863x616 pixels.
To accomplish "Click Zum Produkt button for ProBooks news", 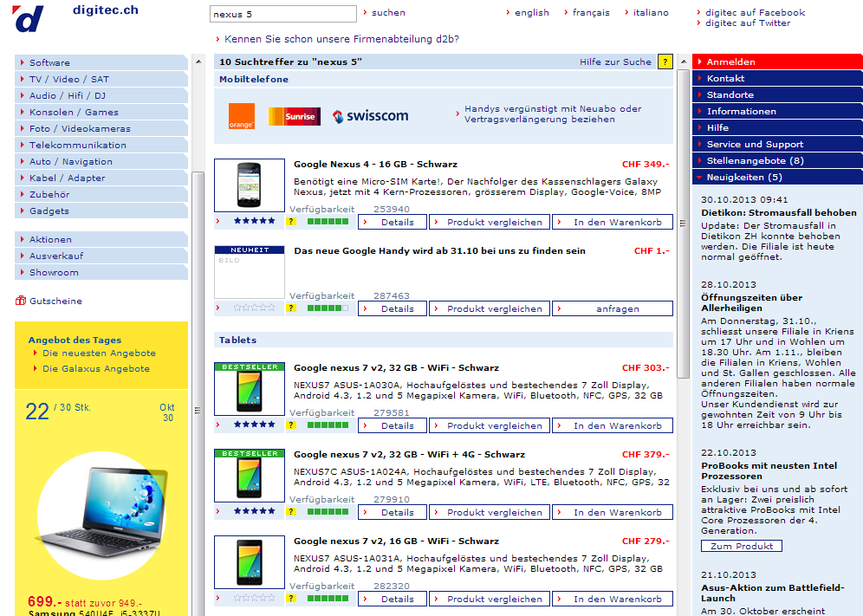I will pyautogui.click(x=742, y=546).
